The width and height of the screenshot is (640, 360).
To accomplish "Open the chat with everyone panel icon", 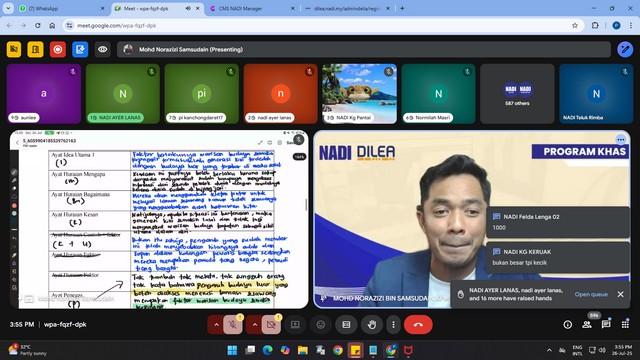I will pyautogui.click(x=606, y=324).
